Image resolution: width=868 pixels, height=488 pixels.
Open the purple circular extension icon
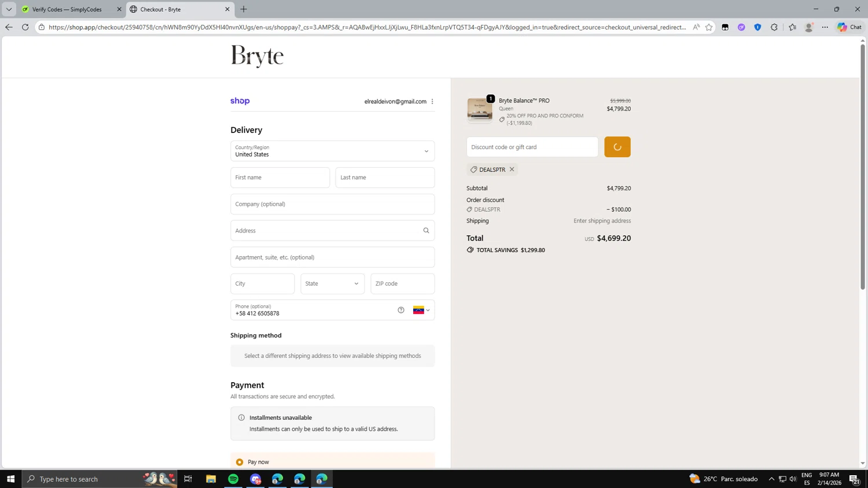pos(741,27)
